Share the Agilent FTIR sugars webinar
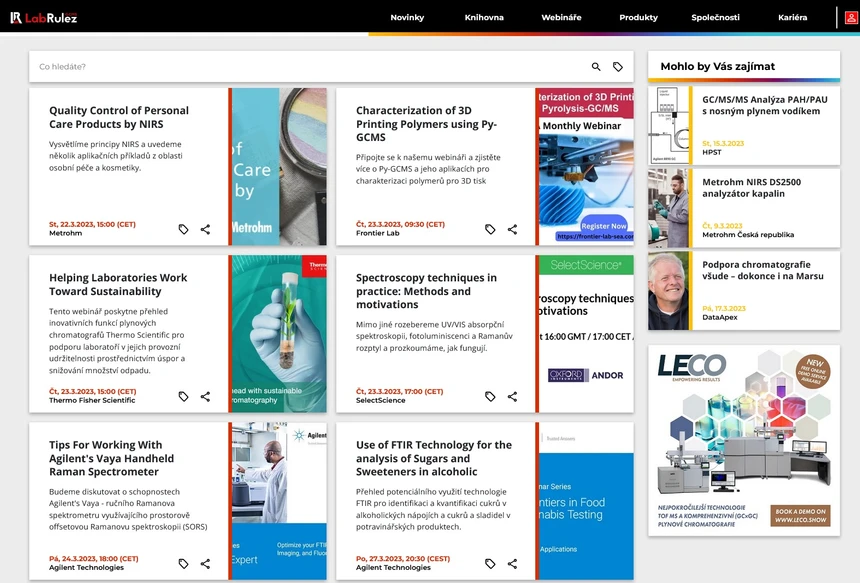Screen dimensions: 860x583 tap(512, 562)
